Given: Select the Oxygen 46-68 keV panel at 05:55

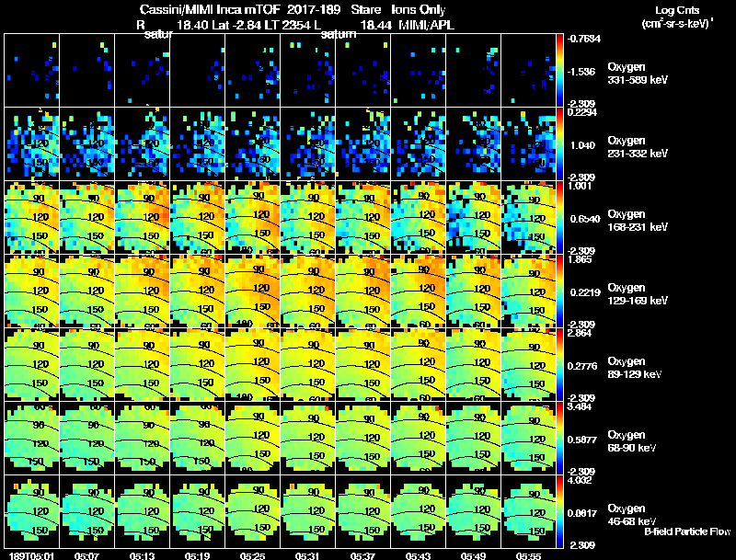Looking at the screenshot, I should point(528,511).
